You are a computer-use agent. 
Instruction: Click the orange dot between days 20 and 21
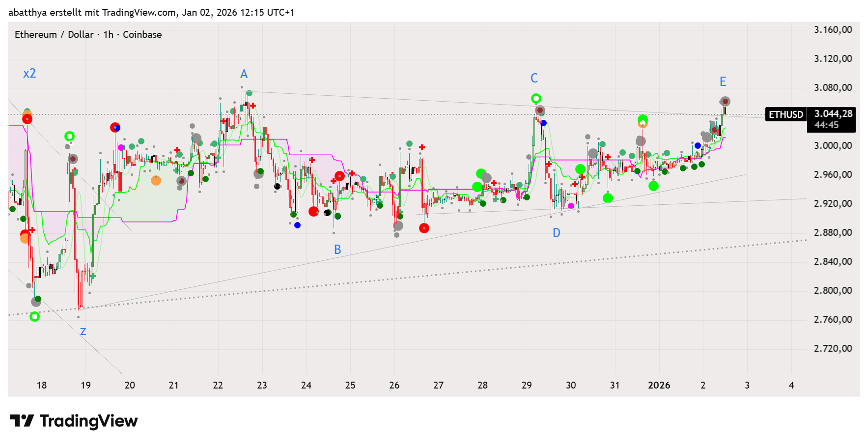(x=156, y=181)
